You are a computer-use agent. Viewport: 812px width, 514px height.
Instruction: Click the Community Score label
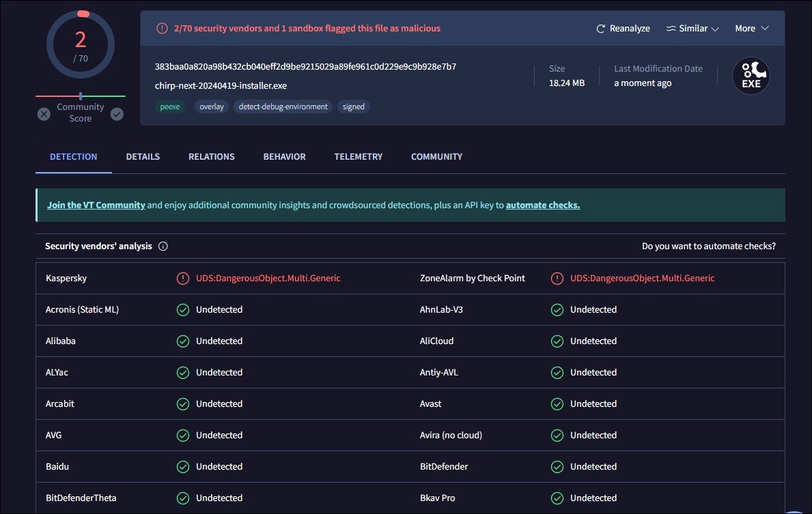[81, 113]
